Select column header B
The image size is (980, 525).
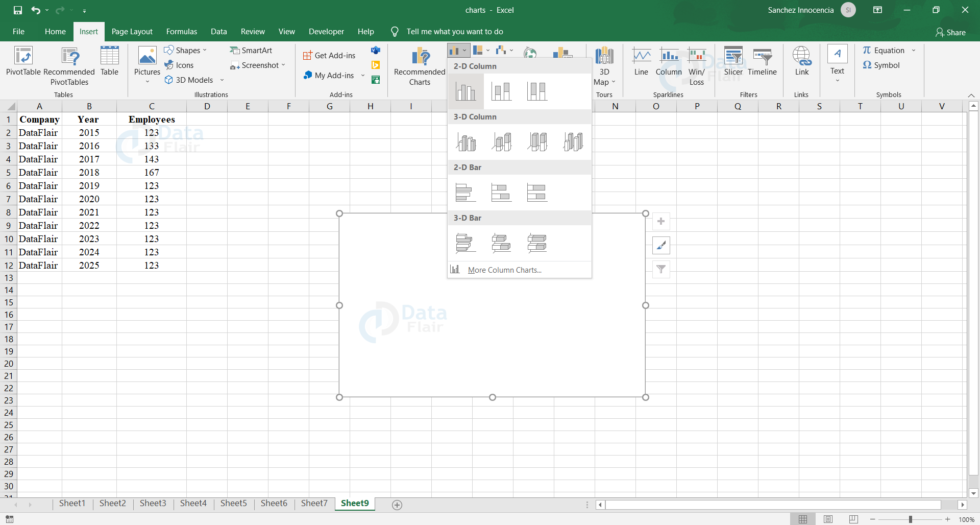tap(89, 106)
